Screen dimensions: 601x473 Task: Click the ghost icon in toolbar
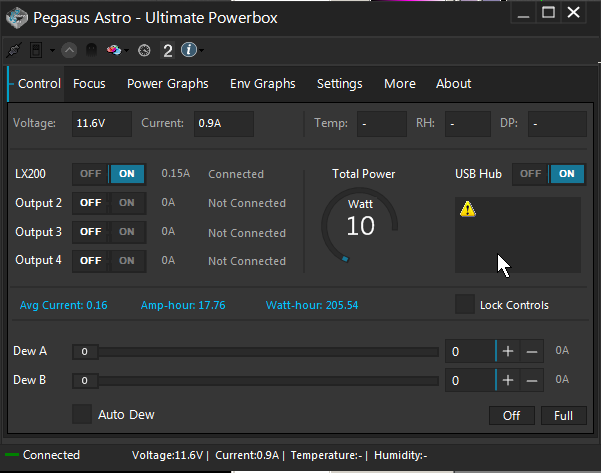pyautogui.click(x=91, y=50)
